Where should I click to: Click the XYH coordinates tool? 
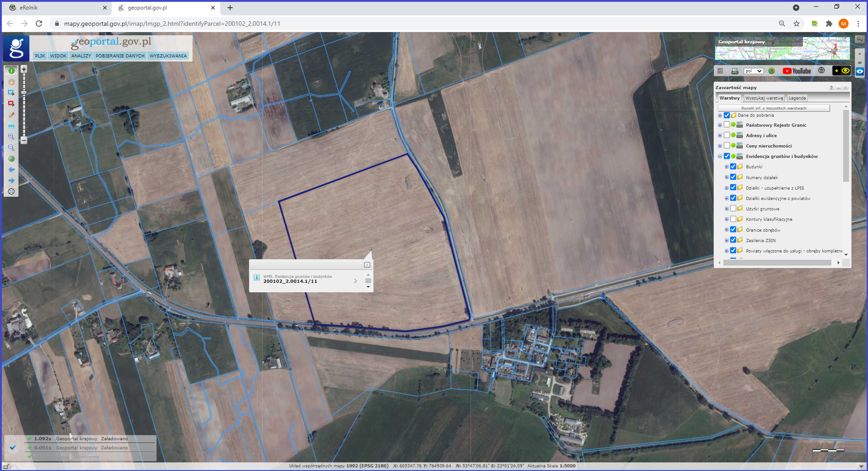click(x=11, y=126)
